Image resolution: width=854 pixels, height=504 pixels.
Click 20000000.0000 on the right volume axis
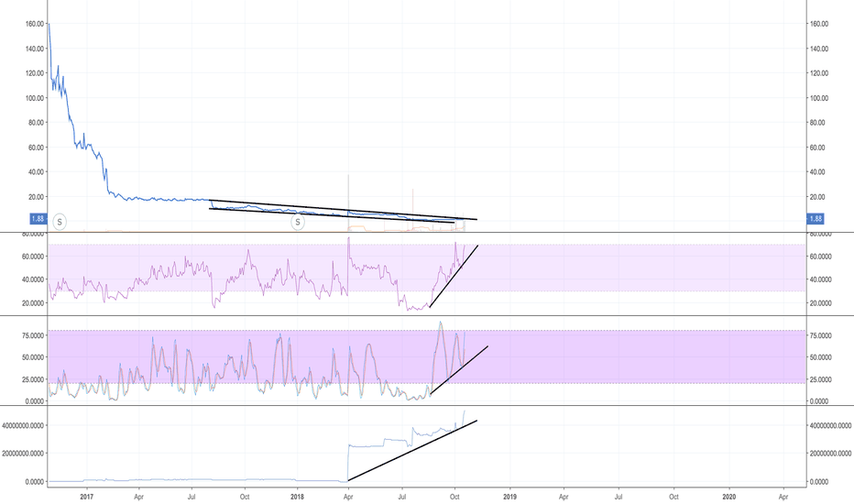pyautogui.click(x=830, y=454)
